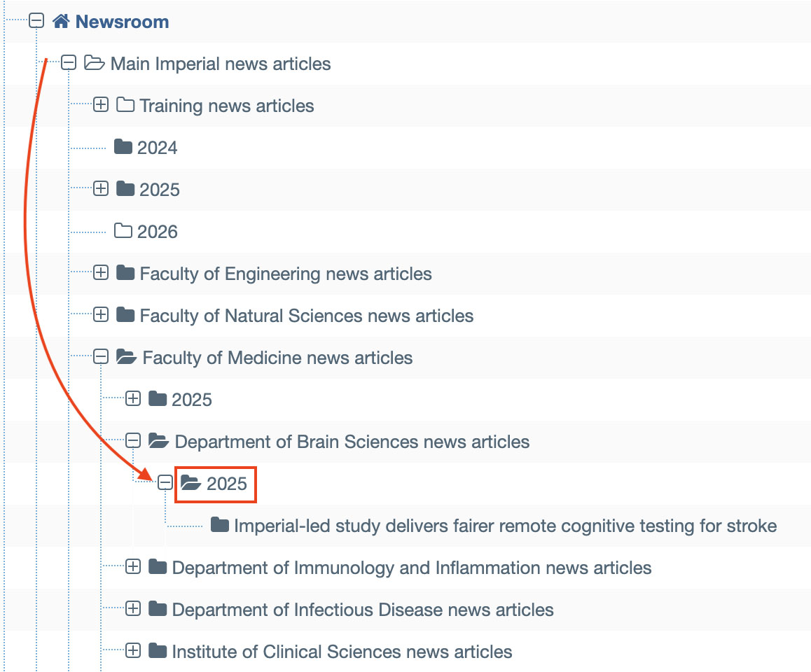
Task: Click the empty folder icon beside 2026
Action: [123, 232]
